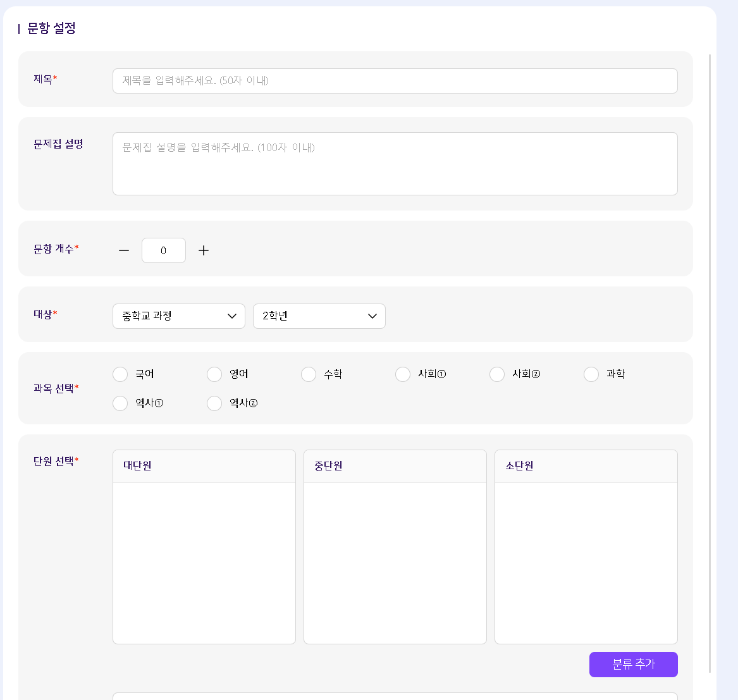Expand the 2학년 grade dropdown
This screenshot has height=700, width=738.
319,316
